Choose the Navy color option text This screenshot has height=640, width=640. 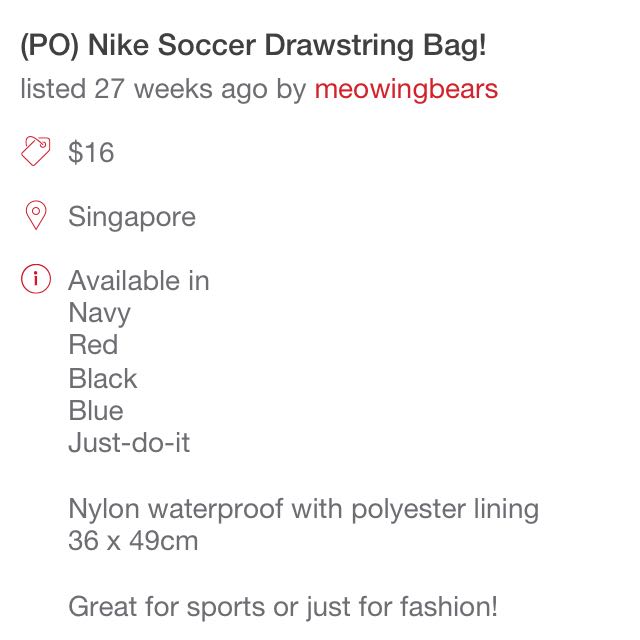100,313
